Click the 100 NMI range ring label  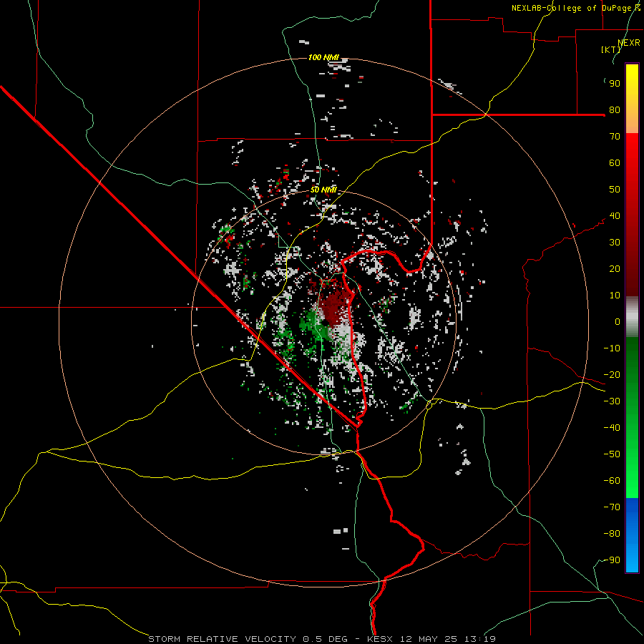coord(323,57)
